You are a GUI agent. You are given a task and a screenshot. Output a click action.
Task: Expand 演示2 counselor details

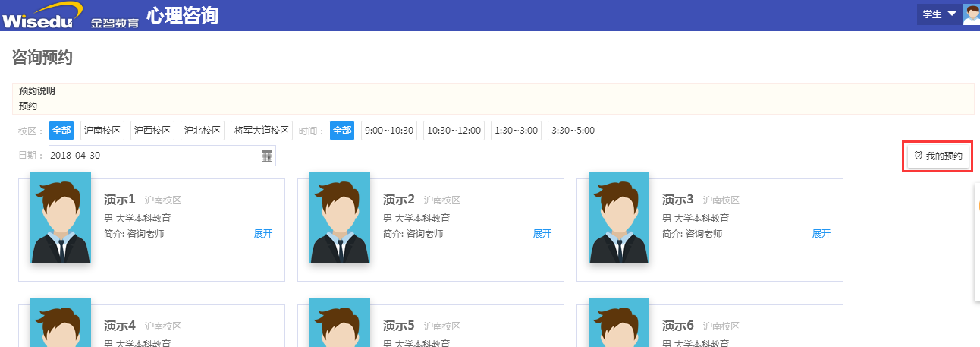(542, 234)
